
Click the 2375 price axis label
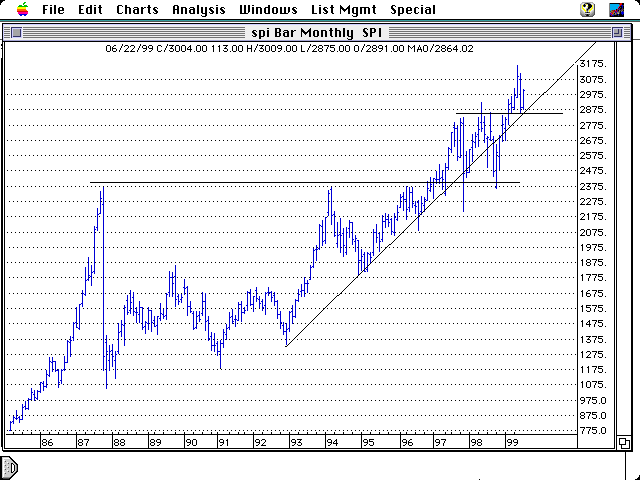pyautogui.click(x=593, y=187)
